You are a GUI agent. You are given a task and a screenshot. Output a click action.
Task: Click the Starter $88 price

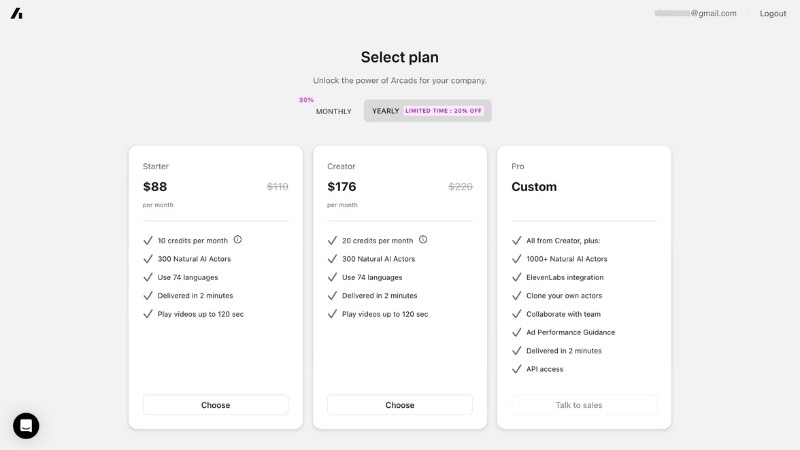point(155,187)
